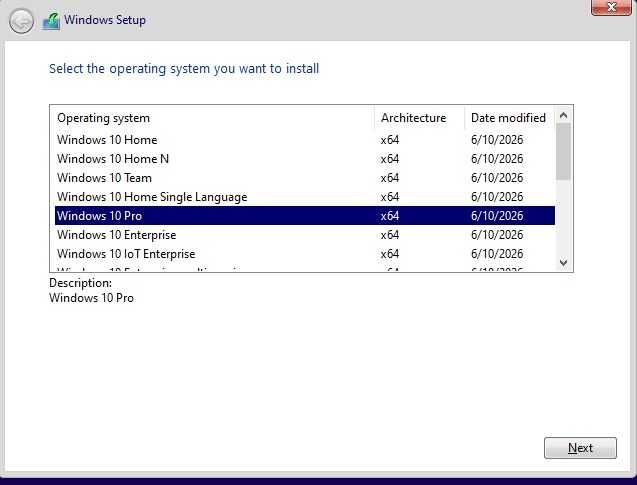
Task: Click the scrollbar thumb in OS list
Action: (x=563, y=152)
